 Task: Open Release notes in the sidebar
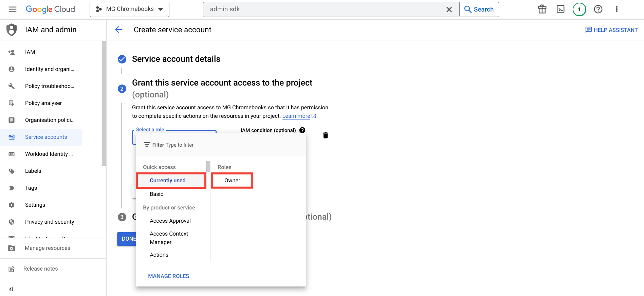[40, 269]
